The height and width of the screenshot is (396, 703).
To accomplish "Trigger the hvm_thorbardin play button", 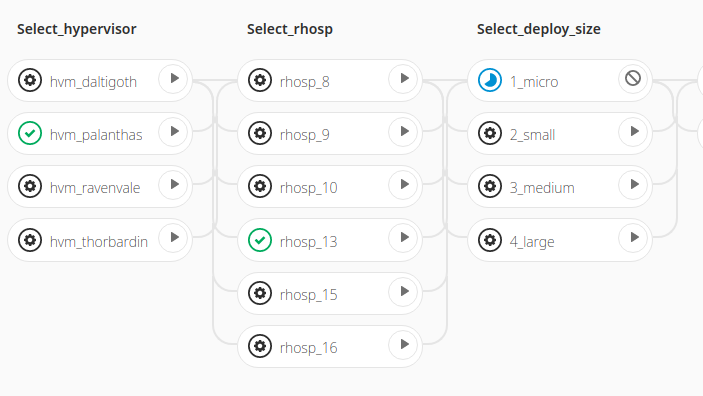I will pyautogui.click(x=173, y=238).
